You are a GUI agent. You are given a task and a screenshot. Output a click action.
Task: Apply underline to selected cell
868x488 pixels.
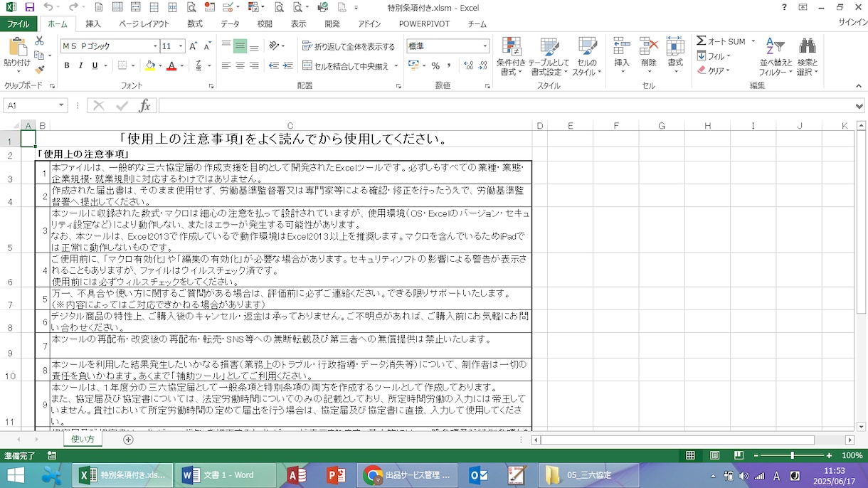[x=95, y=65]
